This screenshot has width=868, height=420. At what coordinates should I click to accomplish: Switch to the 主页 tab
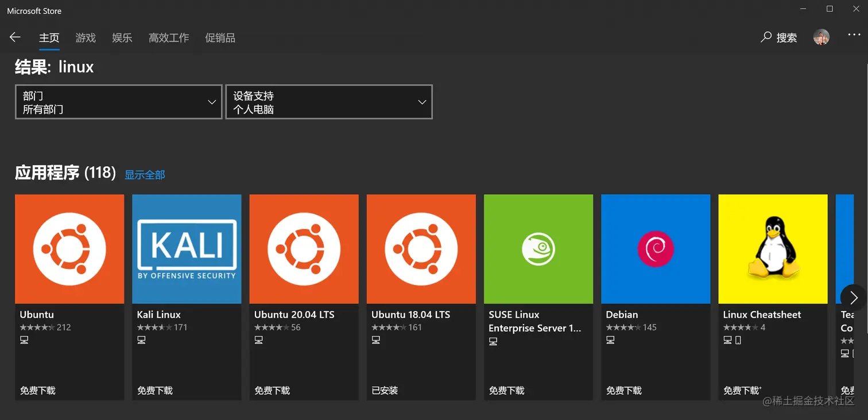49,38
